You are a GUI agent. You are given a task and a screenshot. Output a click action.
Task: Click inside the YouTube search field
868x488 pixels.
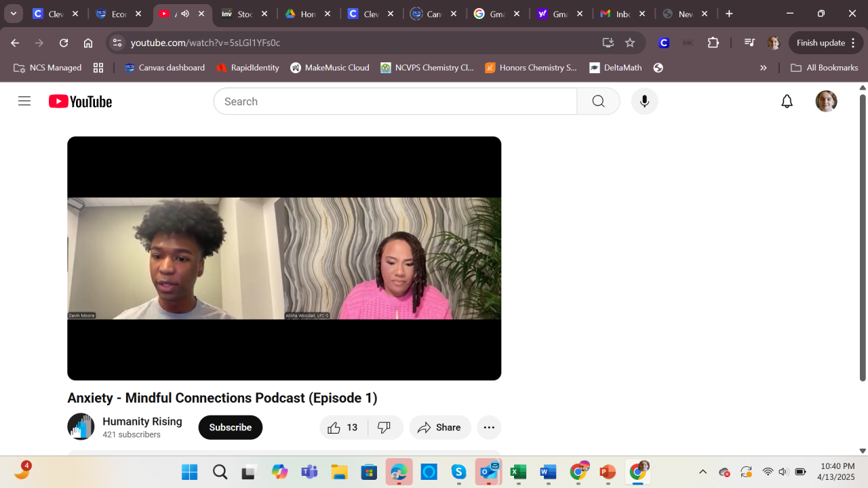click(395, 101)
